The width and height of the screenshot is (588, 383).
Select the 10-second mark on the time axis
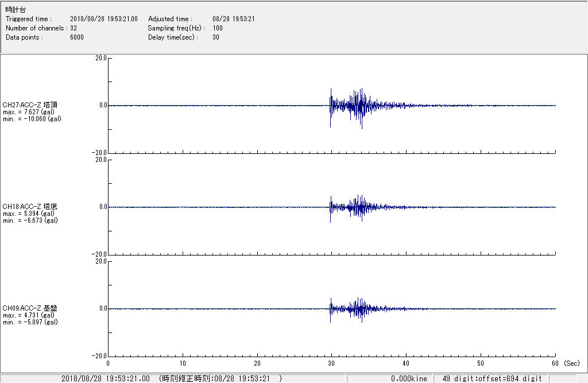point(183,363)
